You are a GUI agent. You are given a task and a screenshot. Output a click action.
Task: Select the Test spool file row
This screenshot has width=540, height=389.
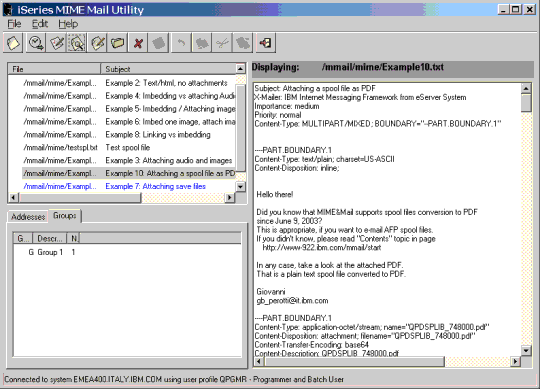click(128, 147)
